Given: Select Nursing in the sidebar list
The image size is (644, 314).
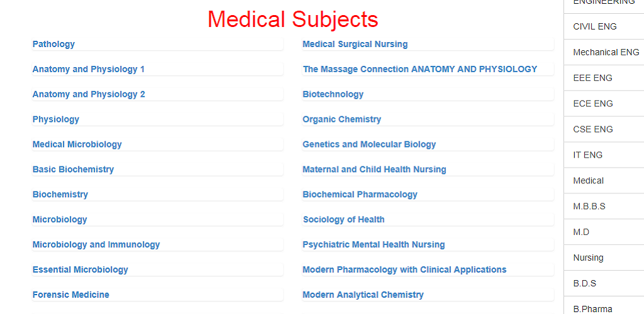Looking at the screenshot, I should 604,258.
